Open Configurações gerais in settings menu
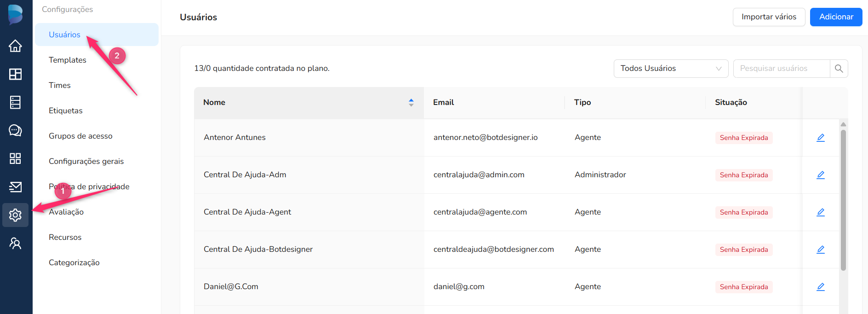The image size is (868, 314). (x=86, y=161)
